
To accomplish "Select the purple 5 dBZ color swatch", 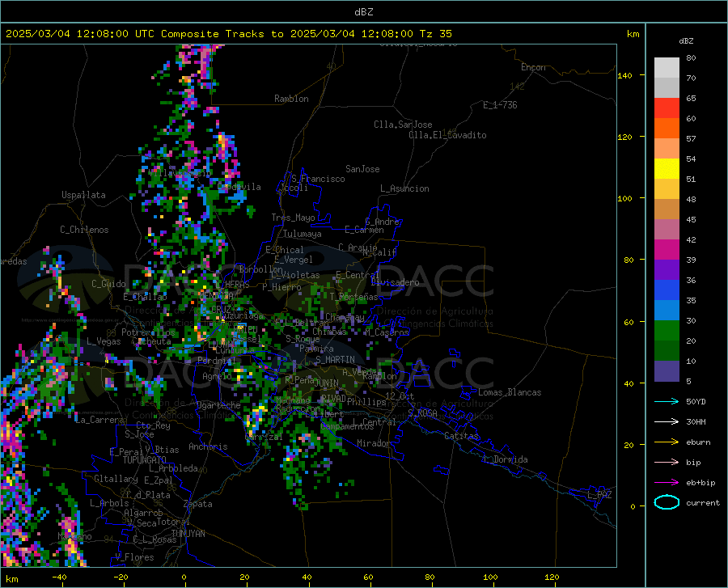I will [667, 370].
